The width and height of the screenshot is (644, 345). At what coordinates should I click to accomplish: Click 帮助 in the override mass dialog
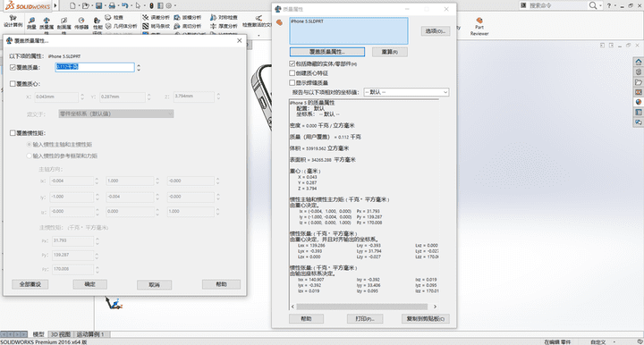coord(221,284)
